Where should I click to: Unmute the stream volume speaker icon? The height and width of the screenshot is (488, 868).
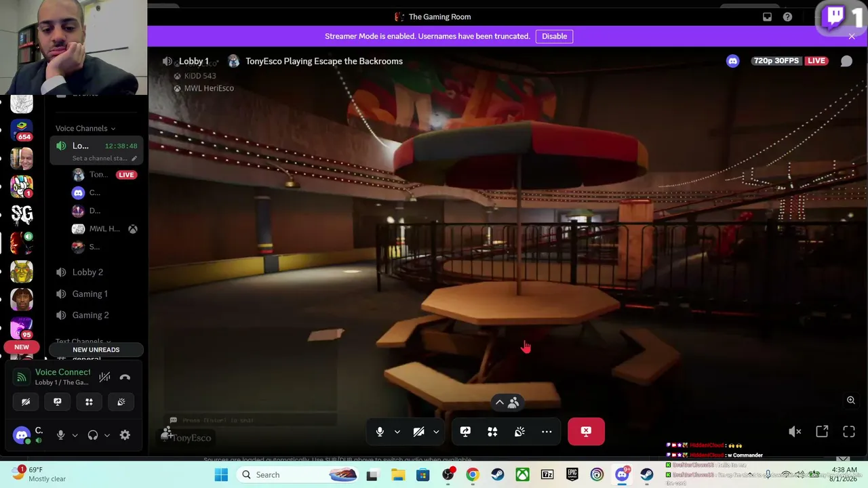[795, 432]
